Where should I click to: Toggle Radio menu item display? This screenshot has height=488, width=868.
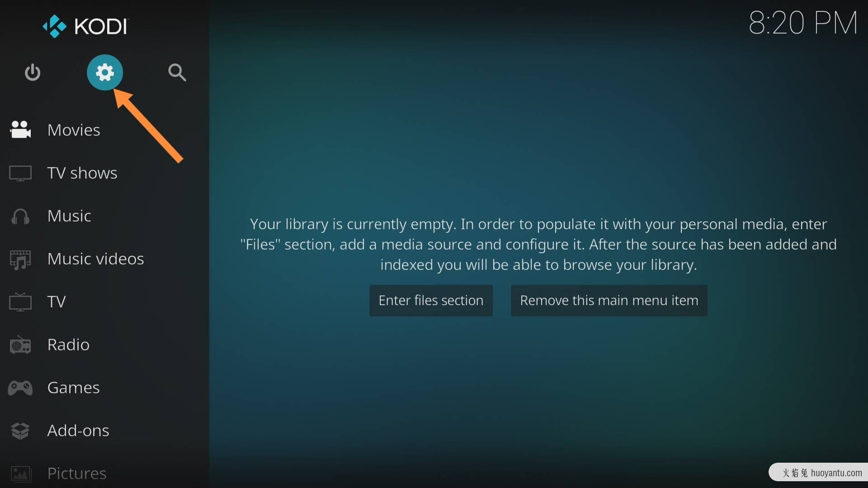pos(68,344)
